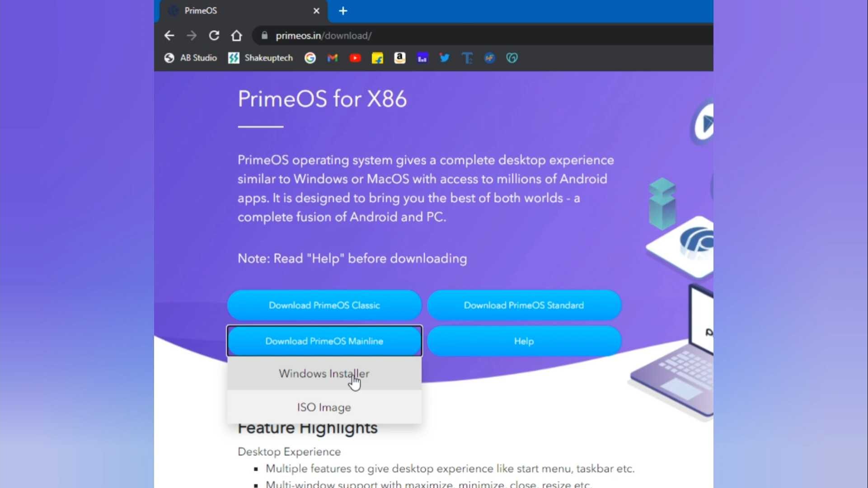Click Download PrimeOS Standard button
The height and width of the screenshot is (488, 868).
coord(523,305)
